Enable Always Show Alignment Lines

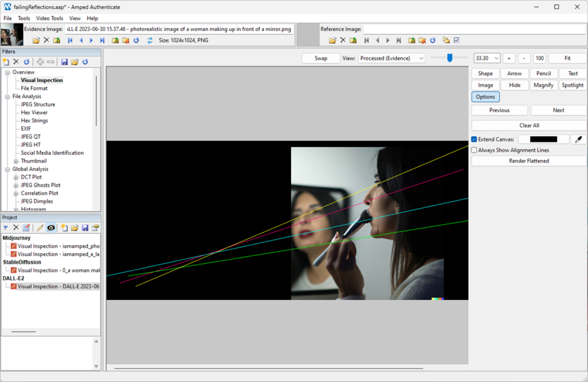474,150
